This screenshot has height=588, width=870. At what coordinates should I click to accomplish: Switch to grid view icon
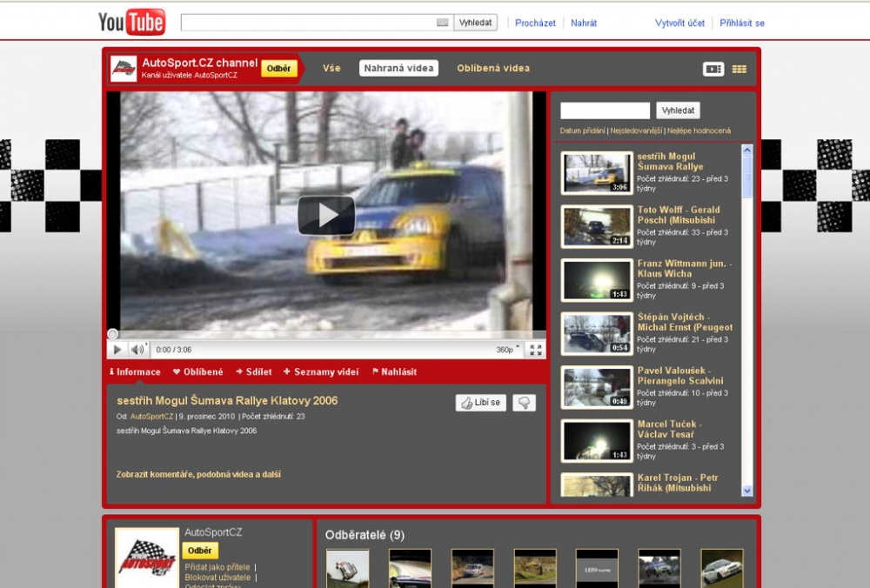(x=739, y=69)
